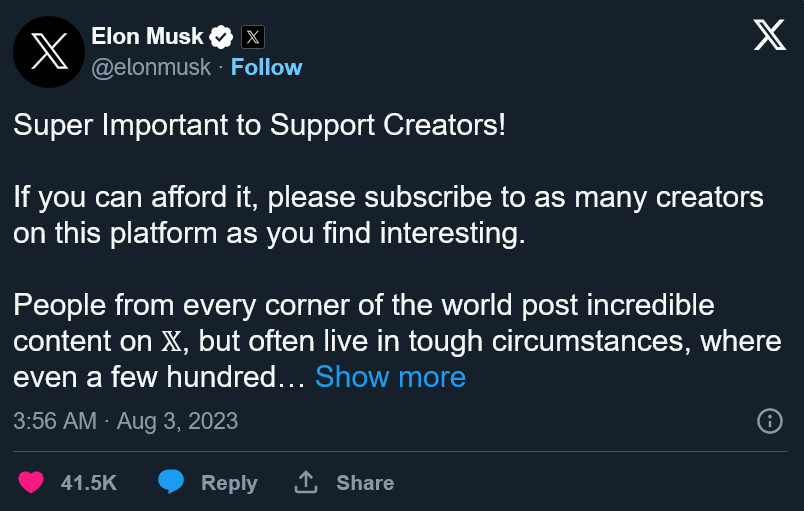This screenshot has height=511, width=804.
Task: Click the large X logo in corner
Action: pos(769,37)
